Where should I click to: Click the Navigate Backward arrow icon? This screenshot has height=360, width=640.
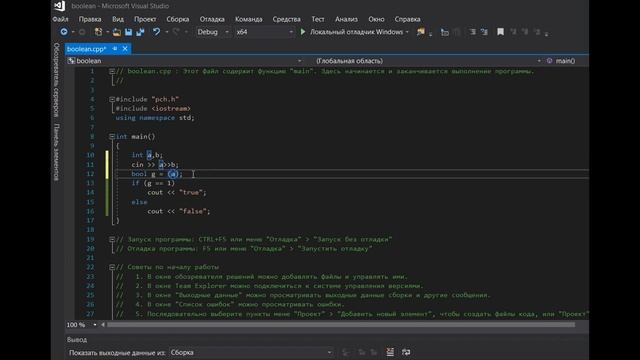point(64,32)
